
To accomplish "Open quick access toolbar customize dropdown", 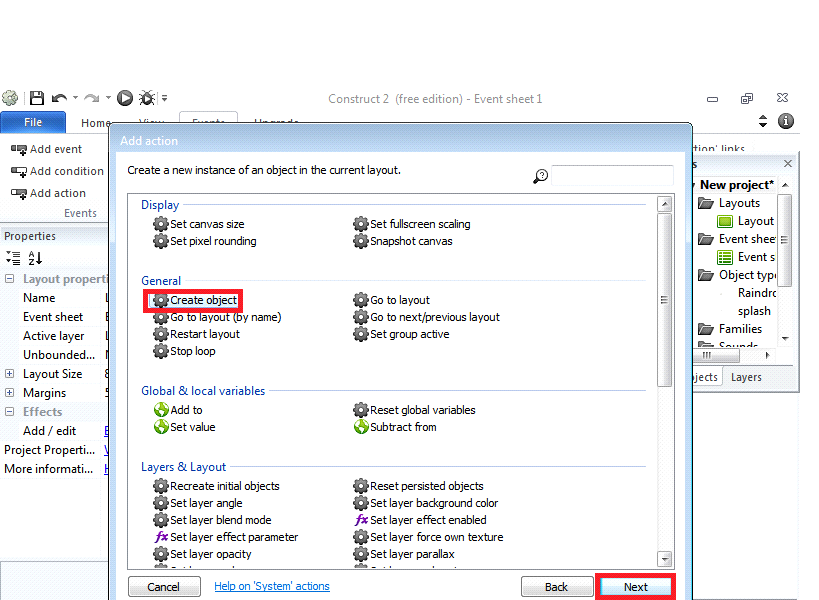I will pos(165,98).
